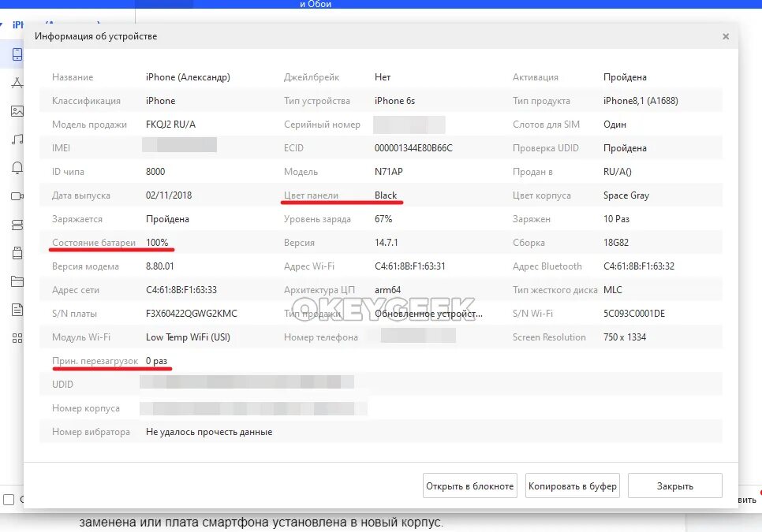
Task: Select the charge level value 67%
Action: coord(383,219)
